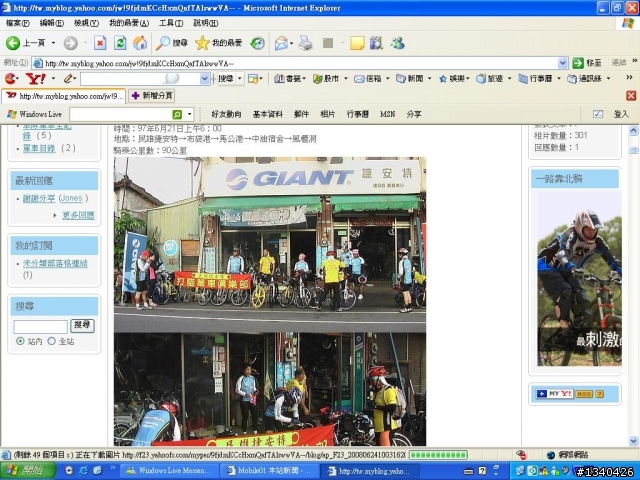Select the 站內 radio button
Image resolution: width=640 pixels, height=480 pixels.
(x=20, y=341)
